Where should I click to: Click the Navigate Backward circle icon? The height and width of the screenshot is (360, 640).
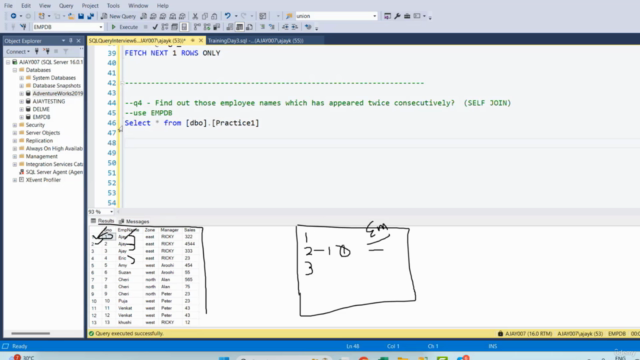13,16
